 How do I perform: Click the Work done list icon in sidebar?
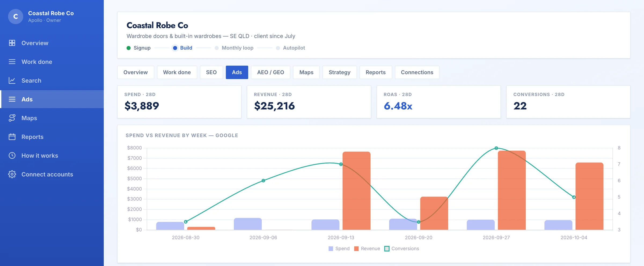point(12,62)
